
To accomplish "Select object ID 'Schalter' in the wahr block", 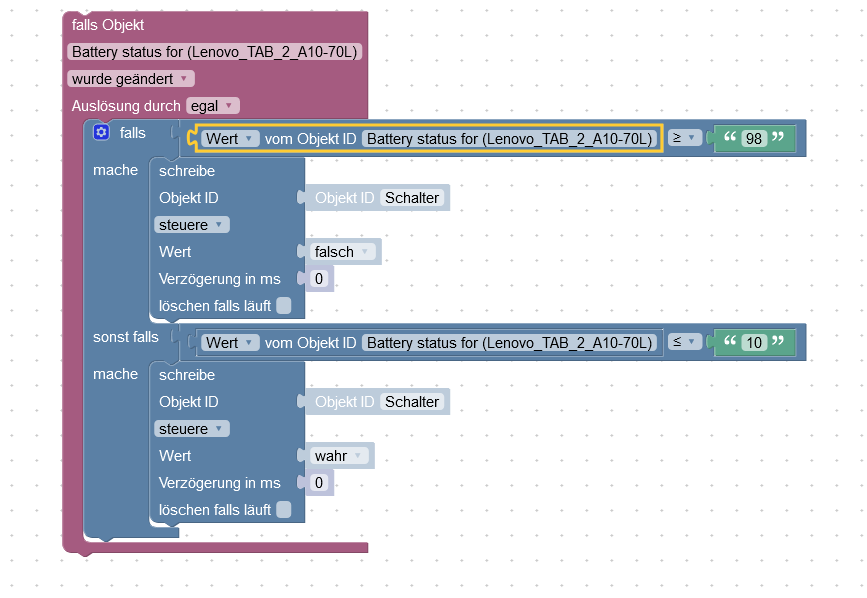I will (x=412, y=402).
